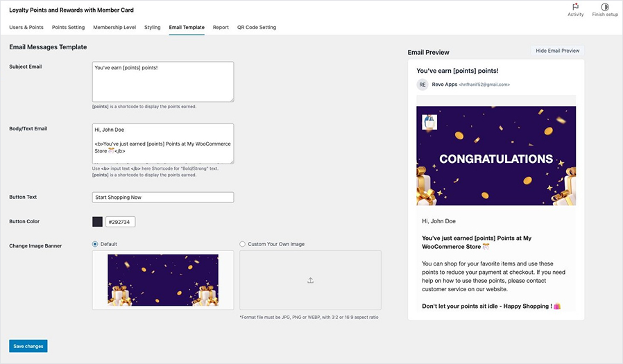The image size is (623, 364).
Task: Open the Activity flag icon
Action: pos(575,7)
